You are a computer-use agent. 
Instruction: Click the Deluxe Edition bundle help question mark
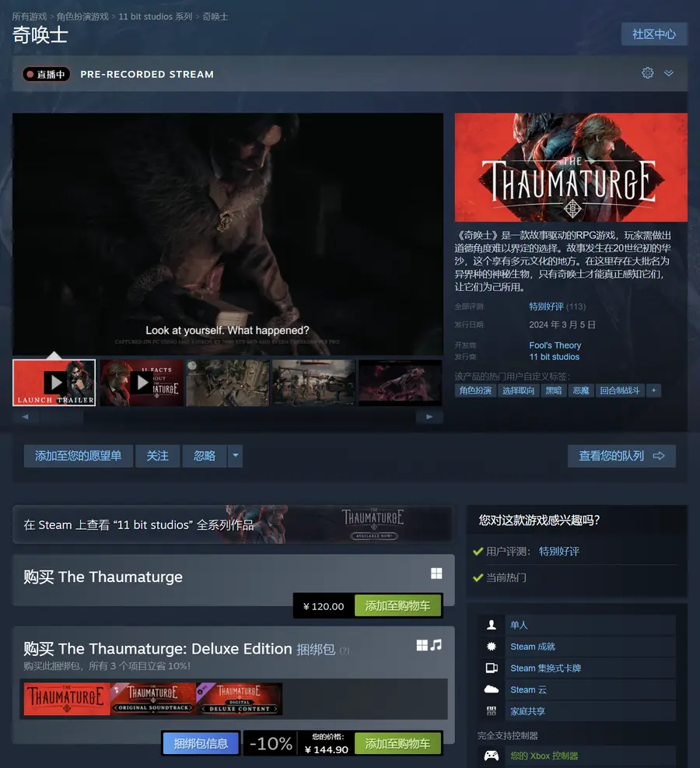(x=345, y=651)
